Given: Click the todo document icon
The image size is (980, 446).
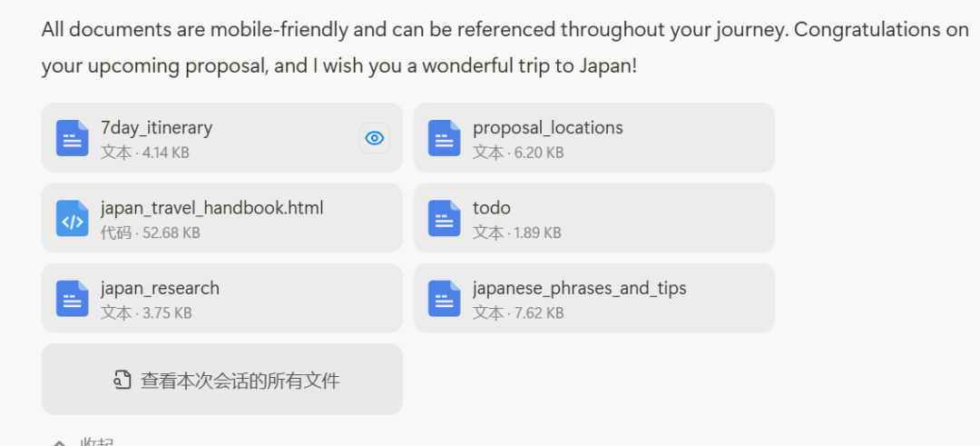Looking at the screenshot, I should pos(445,218).
